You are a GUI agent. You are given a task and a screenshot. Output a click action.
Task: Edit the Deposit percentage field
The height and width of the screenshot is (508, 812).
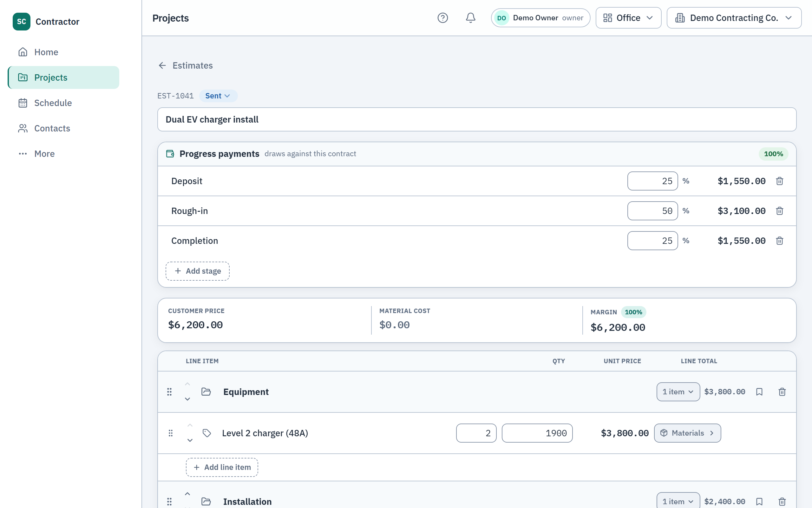tap(653, 181)
